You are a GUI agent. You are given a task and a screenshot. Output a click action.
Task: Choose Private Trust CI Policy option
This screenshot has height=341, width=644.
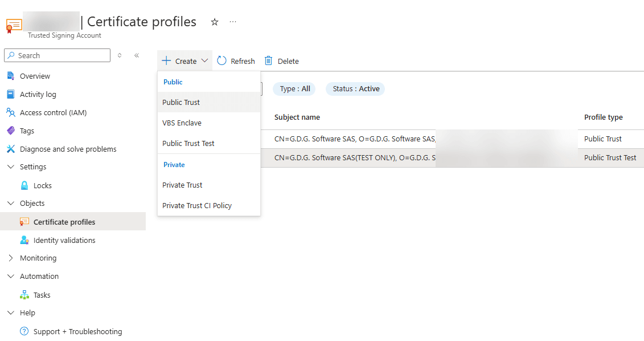point(196,205)
